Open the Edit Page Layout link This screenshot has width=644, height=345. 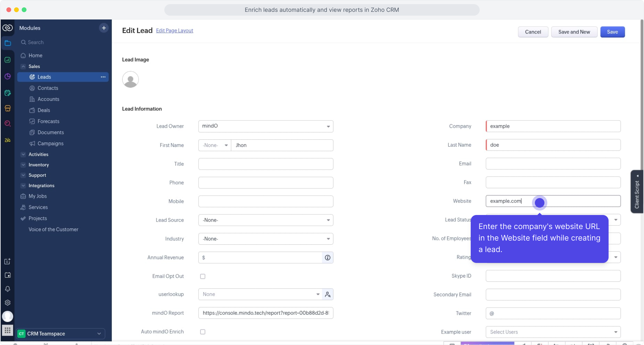click(x=175, y=31)
